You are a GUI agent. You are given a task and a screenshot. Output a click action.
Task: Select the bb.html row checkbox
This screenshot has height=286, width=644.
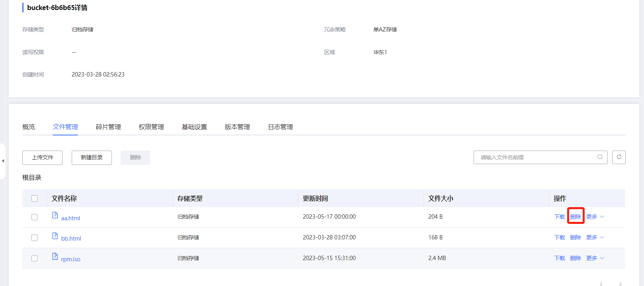click(x=35, y=238)
